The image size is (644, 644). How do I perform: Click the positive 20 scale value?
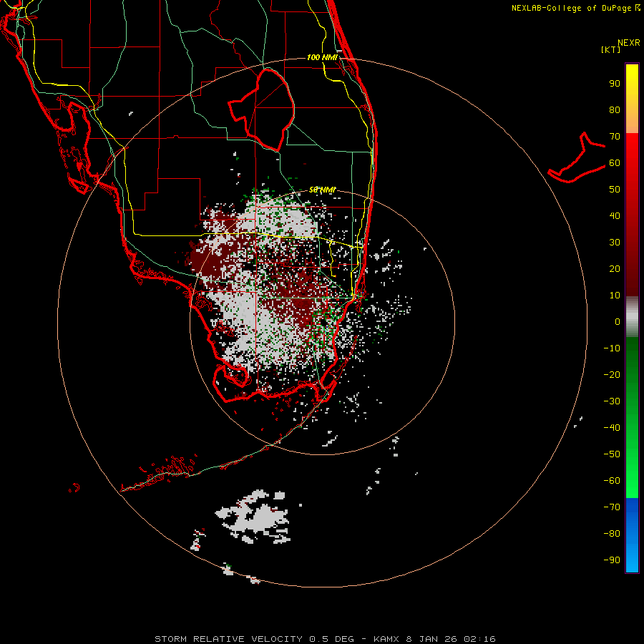pyautogui.click(x=615, y=268)
